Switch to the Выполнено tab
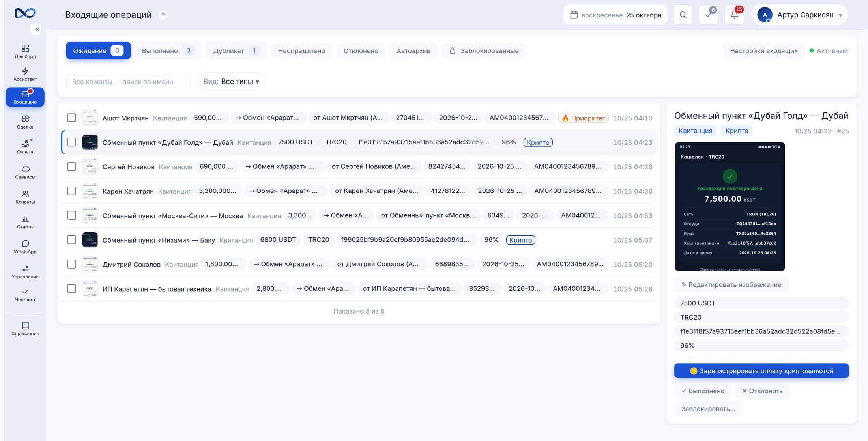This screenshot has width=868, height=441. tap(168, 51)
